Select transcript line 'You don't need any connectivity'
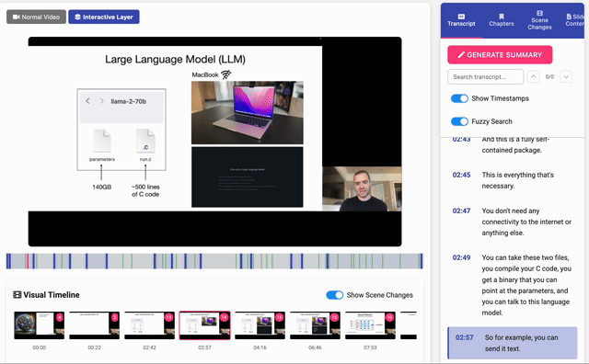The width and height of the screenshot is (589, 364). 526,222
